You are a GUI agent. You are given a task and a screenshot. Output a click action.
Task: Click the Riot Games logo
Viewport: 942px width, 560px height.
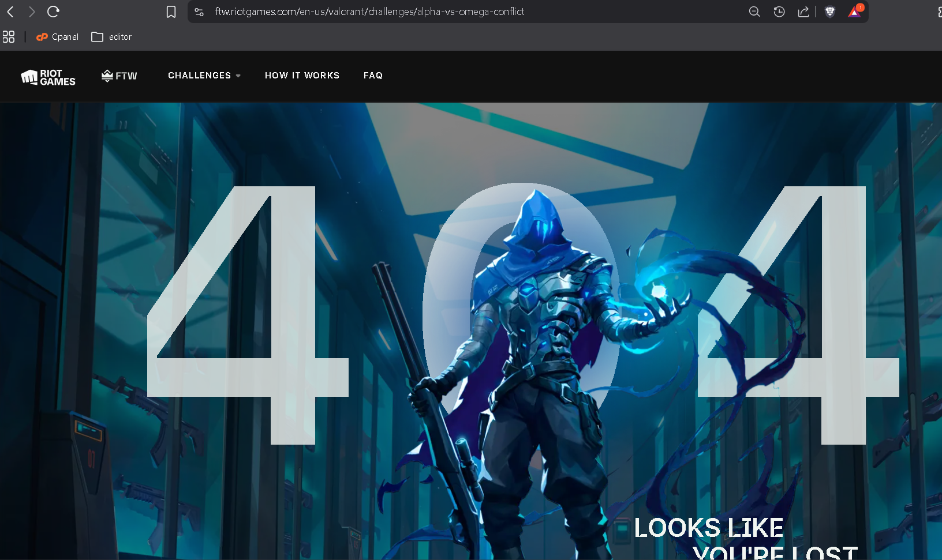tap(48, 77)
